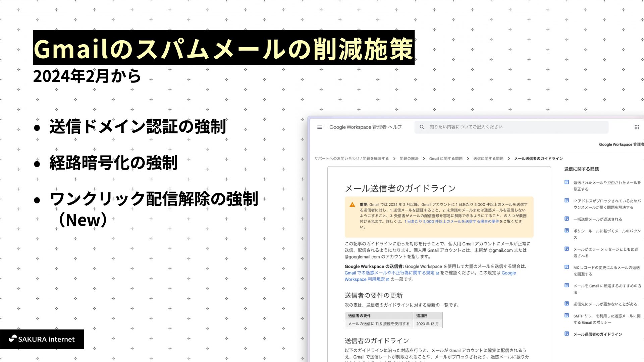Click article icon beside 返送されたメールや拒否されたメールを修正する

pyautogui.click(x=567, y=182)
